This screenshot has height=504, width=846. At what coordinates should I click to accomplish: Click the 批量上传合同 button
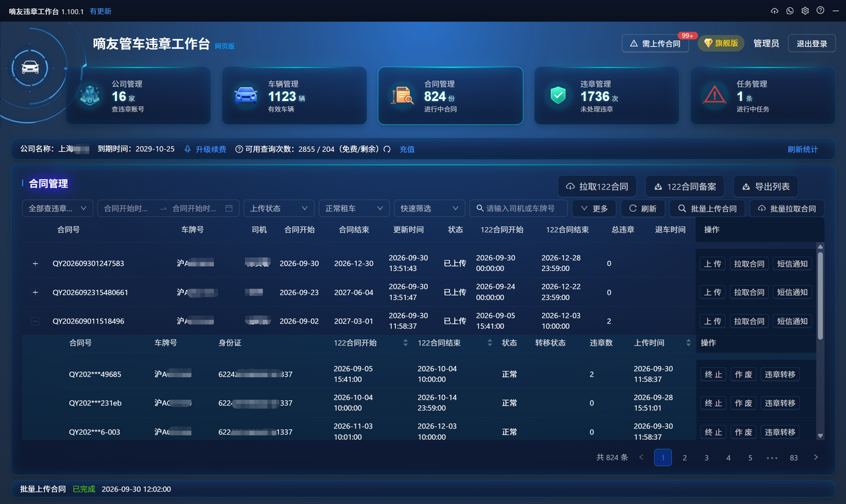[707, 208]
